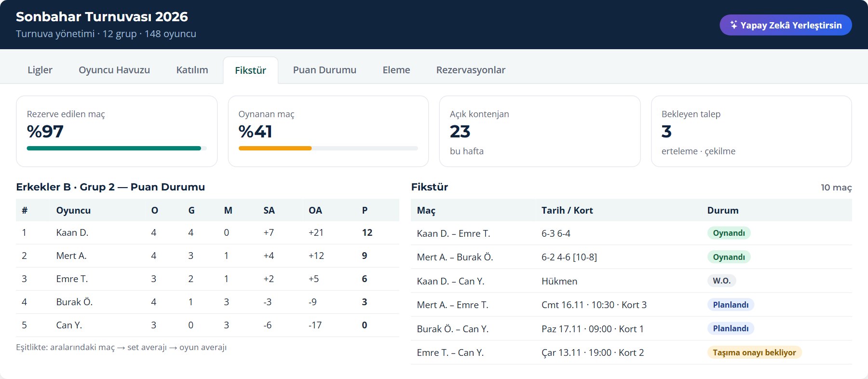Image resolution: width=868 pixels, height=379 pixels.
Task: Switch to the Eleme tab
Action: coord(396,70)
